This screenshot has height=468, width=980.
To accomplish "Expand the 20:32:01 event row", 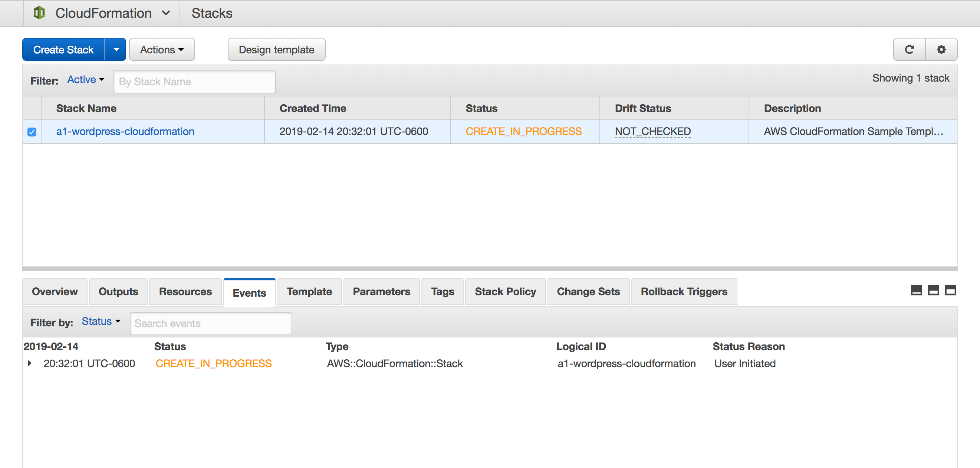I will [x=30, y=363].
